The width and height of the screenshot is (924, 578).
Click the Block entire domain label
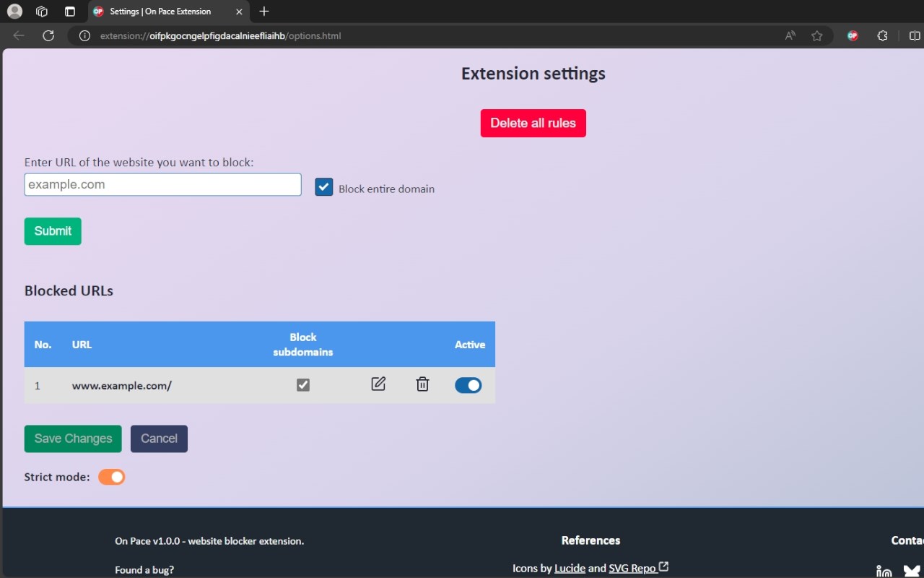click(386, 189)
